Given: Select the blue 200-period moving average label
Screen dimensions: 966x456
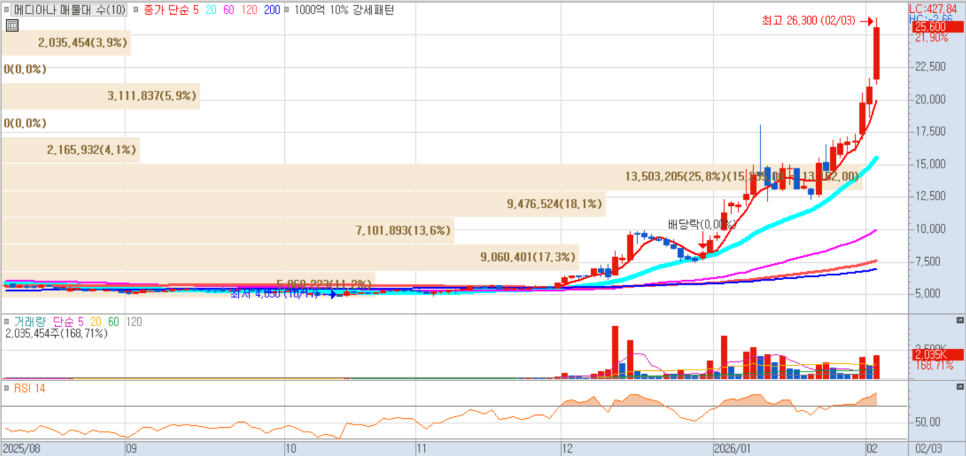Looking at the screenshot, I should point(272,10).
